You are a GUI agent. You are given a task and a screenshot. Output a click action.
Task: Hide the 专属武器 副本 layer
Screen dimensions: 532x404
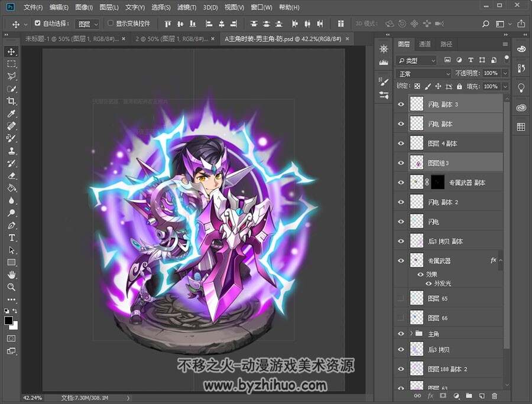pos(401,183)
